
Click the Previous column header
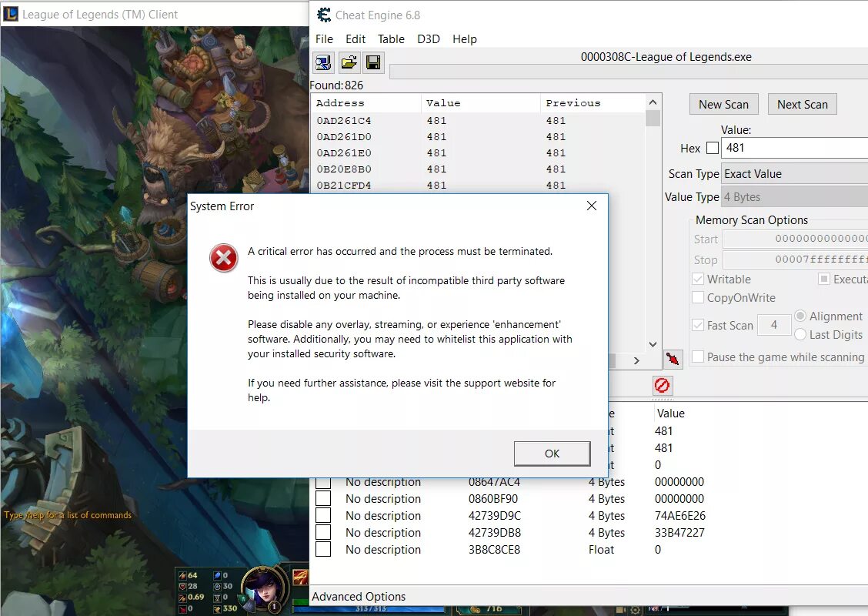(x=593, y=103)
